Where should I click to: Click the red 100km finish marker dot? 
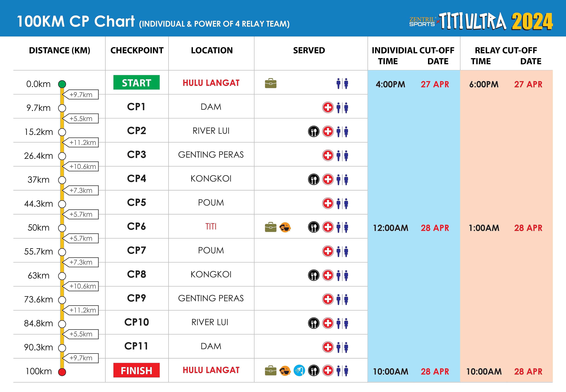tap(62, 372)
